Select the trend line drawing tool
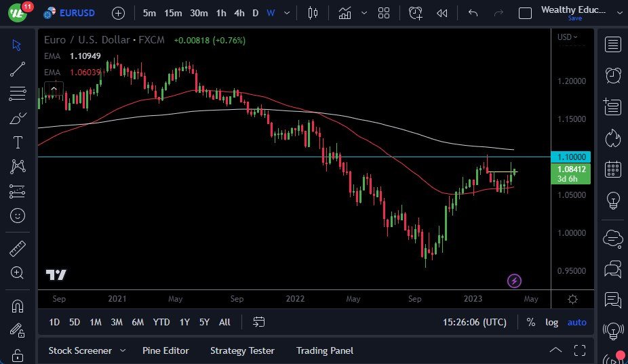This screenshot has width=628, height=364. coord(18,68)
